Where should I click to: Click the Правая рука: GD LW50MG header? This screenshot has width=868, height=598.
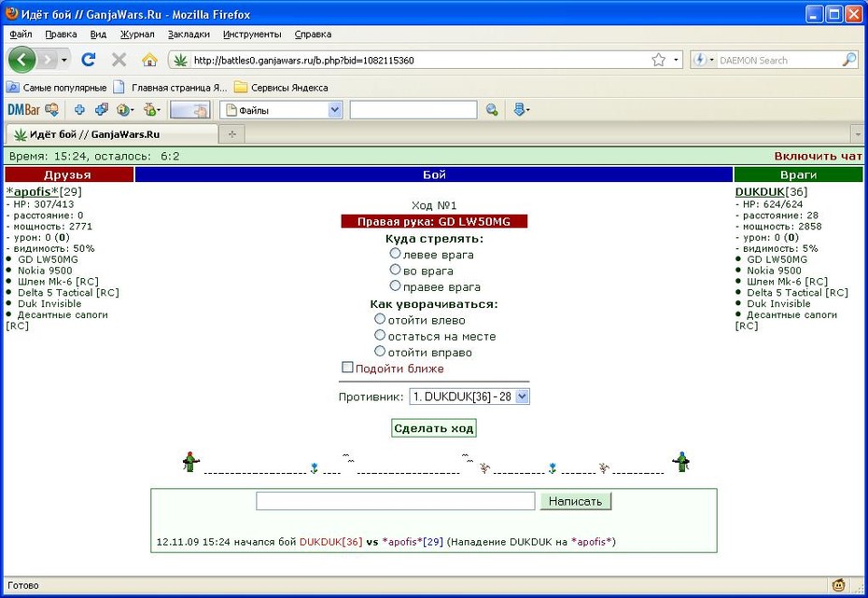434,222
